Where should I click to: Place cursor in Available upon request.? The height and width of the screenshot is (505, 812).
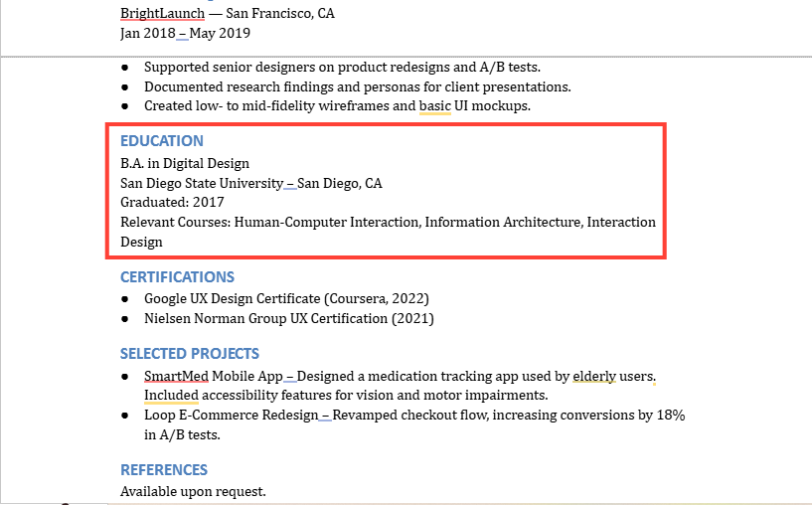(193, 491)
